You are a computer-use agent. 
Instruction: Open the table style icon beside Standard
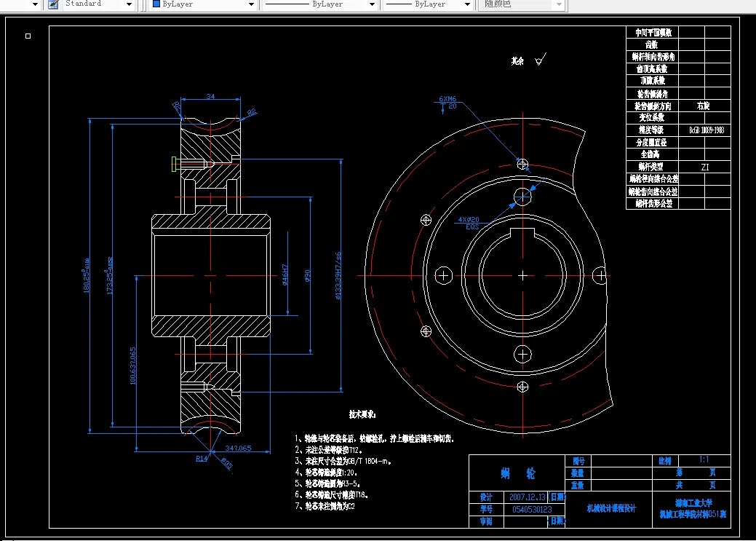click(x=54, y=4)
